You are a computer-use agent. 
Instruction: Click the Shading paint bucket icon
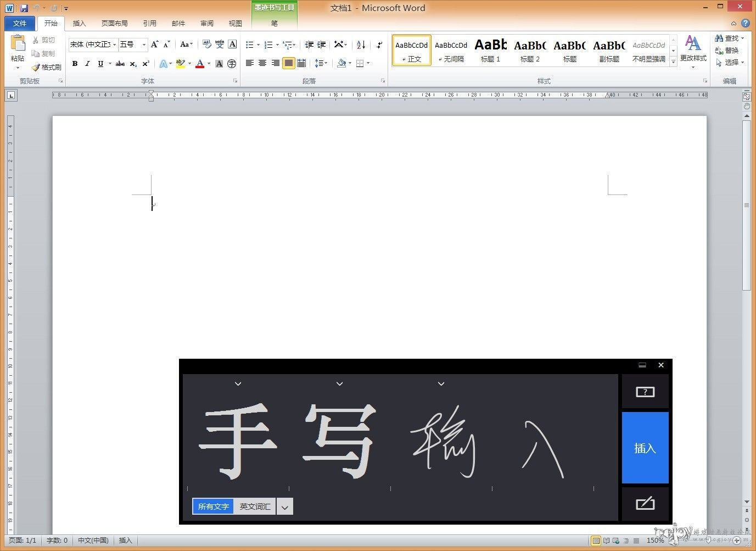tap(341, 63)
